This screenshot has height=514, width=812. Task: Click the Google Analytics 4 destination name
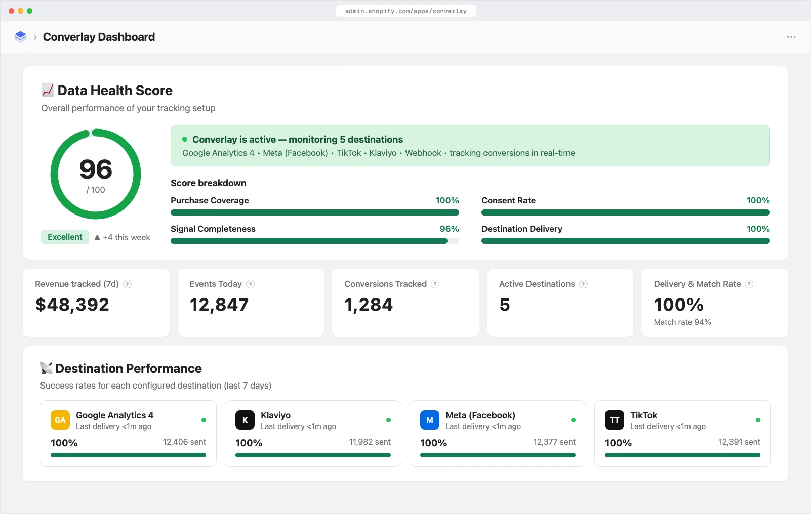point(114,415)
